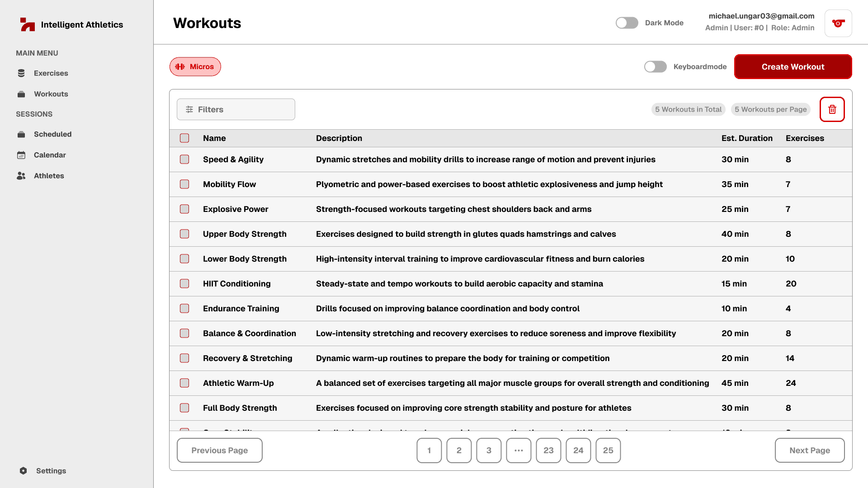Jump to page 24
Screen dimensions: 868x488
pyautogui.click(x=578, y=450)
